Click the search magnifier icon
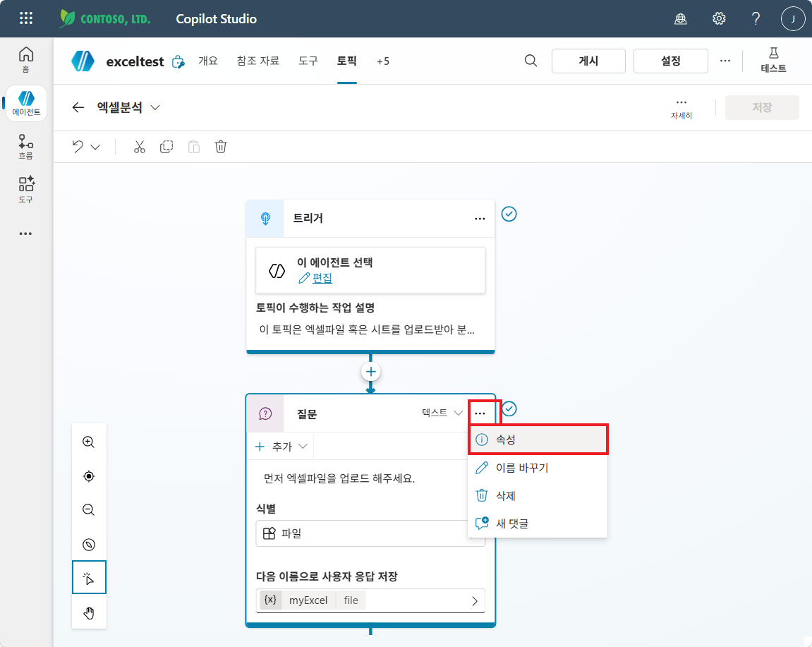Viewport: 812px width, 647px height. tap(531, 61)
